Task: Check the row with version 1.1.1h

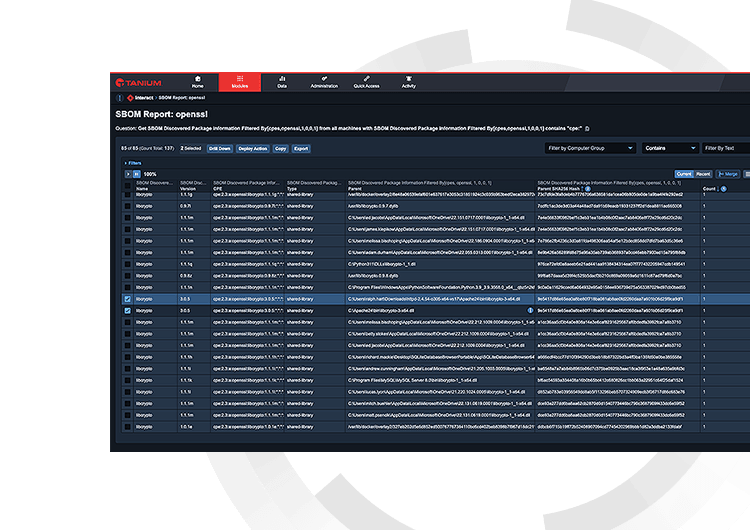Action: coord(127,357)
